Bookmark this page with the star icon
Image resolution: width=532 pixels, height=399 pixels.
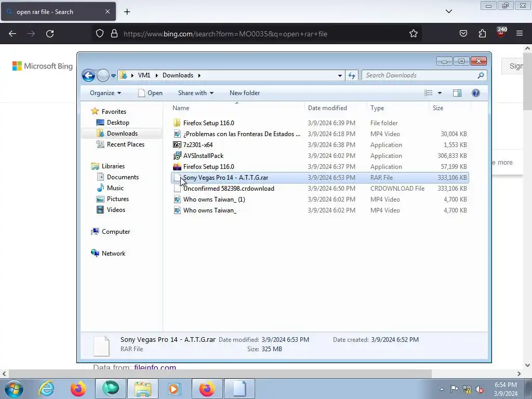point(413,34)
